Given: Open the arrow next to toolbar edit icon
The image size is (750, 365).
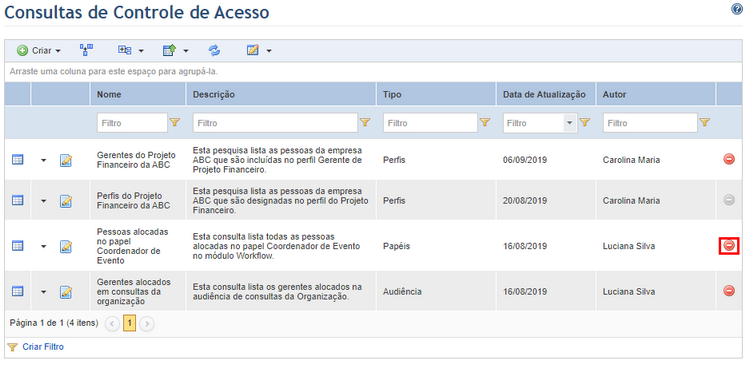Looking at the screenshot, I should point(269,51).
